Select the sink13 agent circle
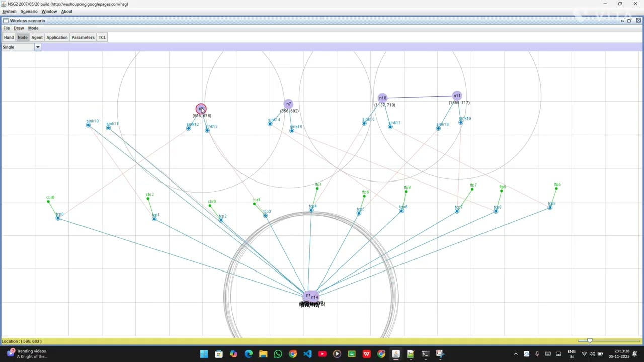644x362 pixels. point(207,130)
